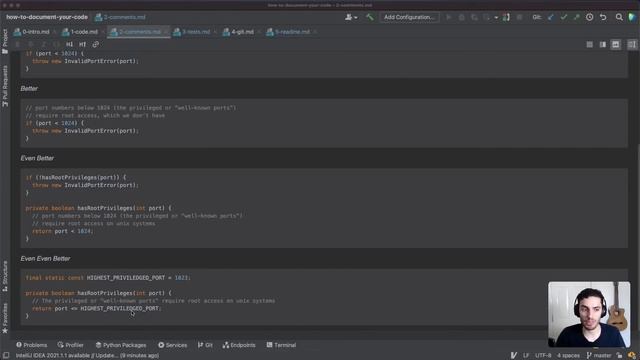Screen dimensions: 640x360
Task: Click the Run arrow icon
Action: point(449,17)
